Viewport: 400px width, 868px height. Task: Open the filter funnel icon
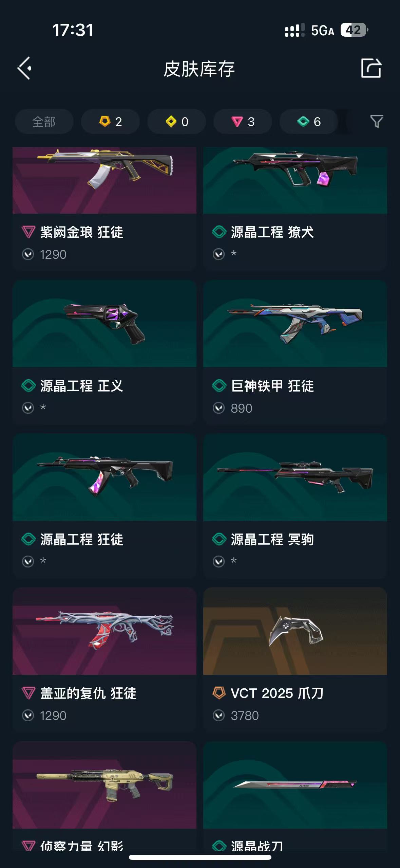(376, 121)
